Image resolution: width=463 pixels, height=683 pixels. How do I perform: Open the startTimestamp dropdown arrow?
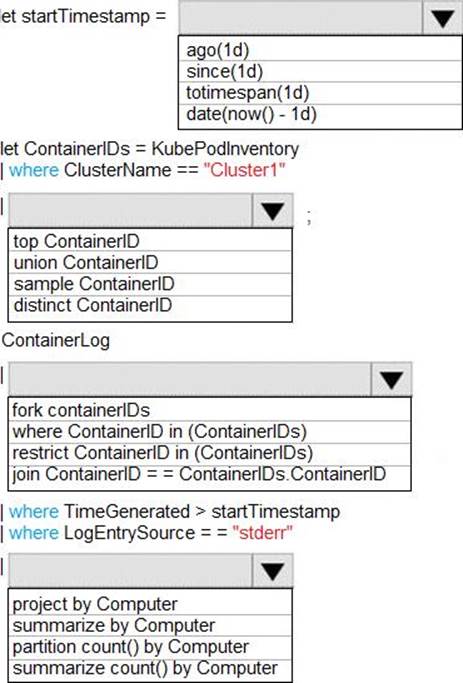443,18
